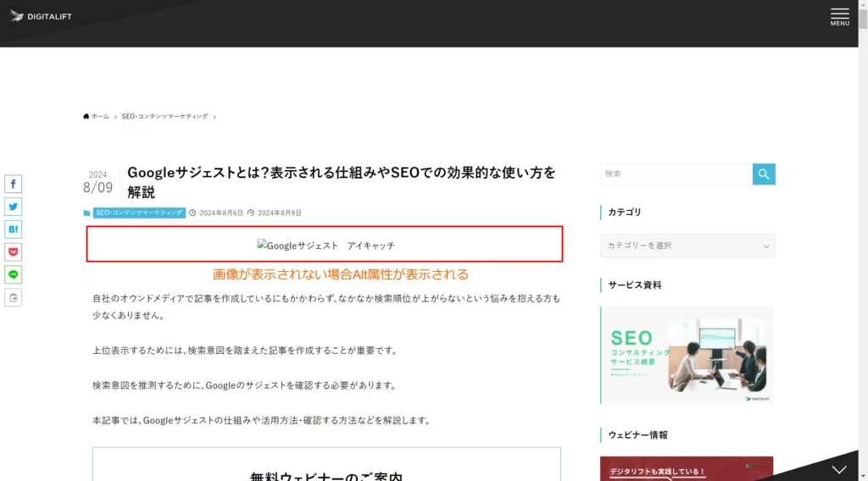The image size is (868, 481).
Task: Click the home icon in breadcrumb
Action: pos(86,117)
